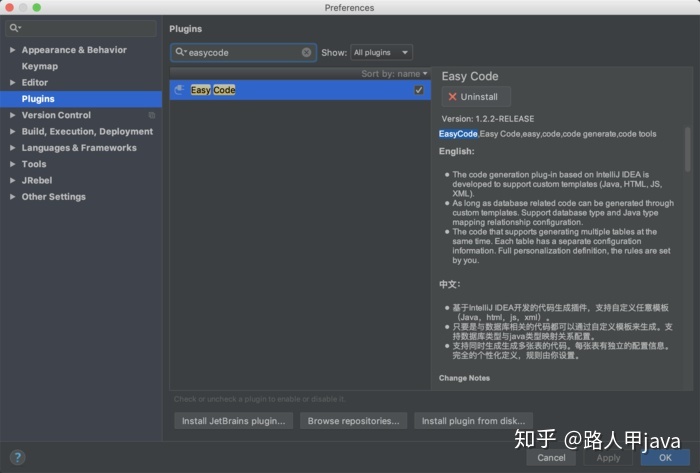This screenshot has height=473, width=700.
Task: Expand the Other Settings arrow
Action: (x=12, y=197)
